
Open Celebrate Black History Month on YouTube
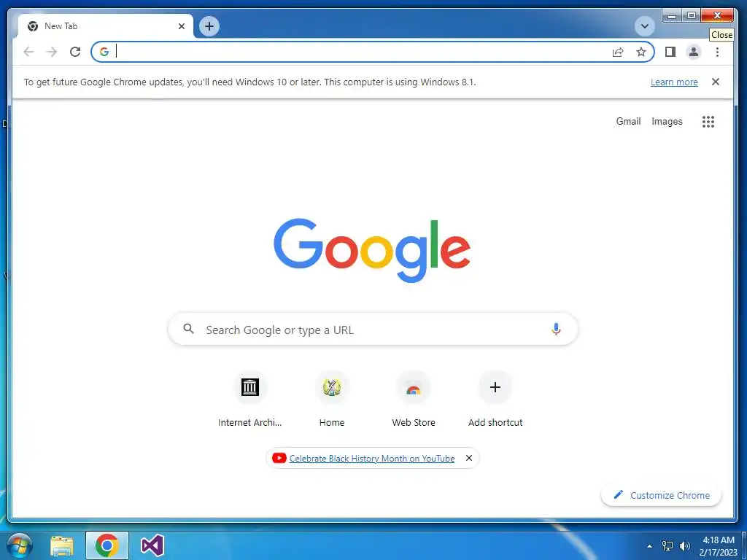(x=372, y=459)
